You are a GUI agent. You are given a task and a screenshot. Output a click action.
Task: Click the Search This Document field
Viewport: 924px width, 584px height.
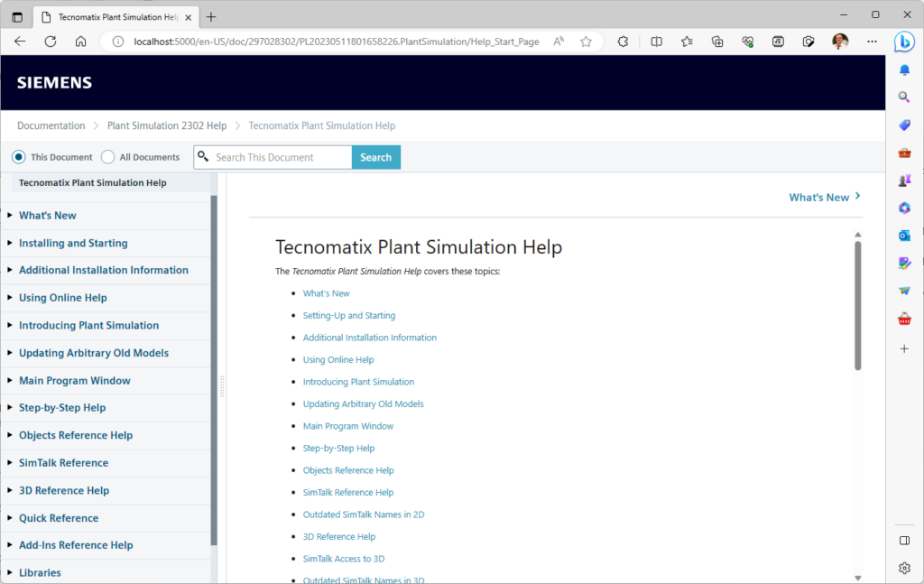point(280,157)
